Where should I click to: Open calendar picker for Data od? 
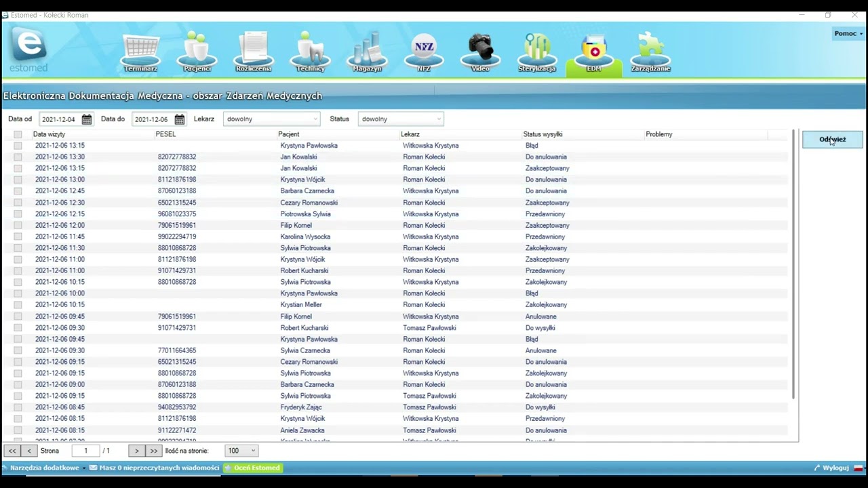(x=87, y=119)
